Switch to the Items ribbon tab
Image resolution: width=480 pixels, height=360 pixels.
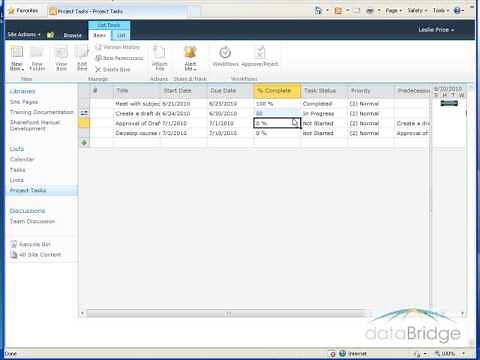(99, 35)
